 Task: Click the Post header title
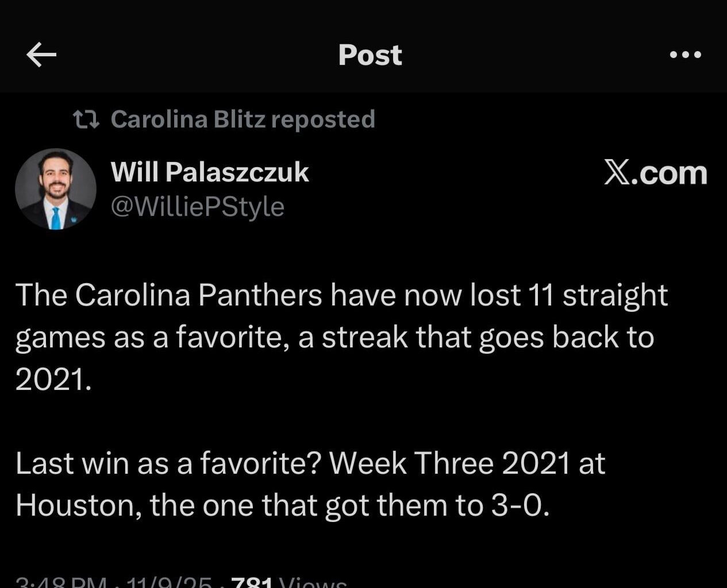pyautogui.click(x=370, y=55)
